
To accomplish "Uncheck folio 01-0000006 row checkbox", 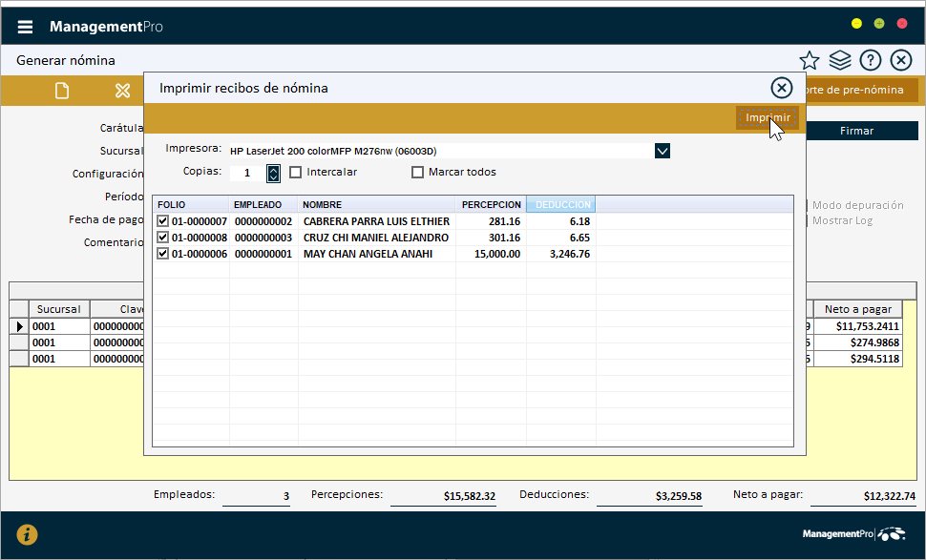I will point(163,254).
